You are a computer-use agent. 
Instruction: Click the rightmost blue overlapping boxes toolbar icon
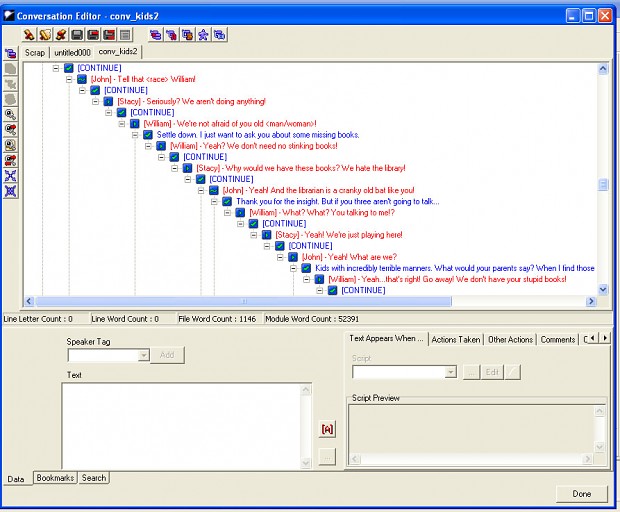pyautogui.click(x=219, y=35)
